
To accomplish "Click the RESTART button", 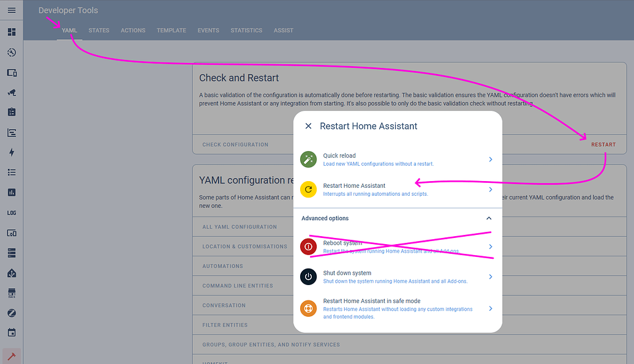I will pos(603,144).
